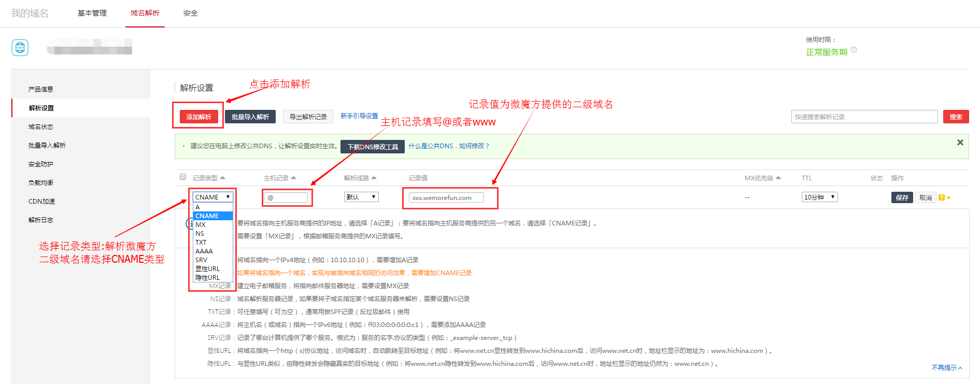Click the 下载DNS修改工具 button
This screenshot has width=980, height=384.
[x=373, y=147]
